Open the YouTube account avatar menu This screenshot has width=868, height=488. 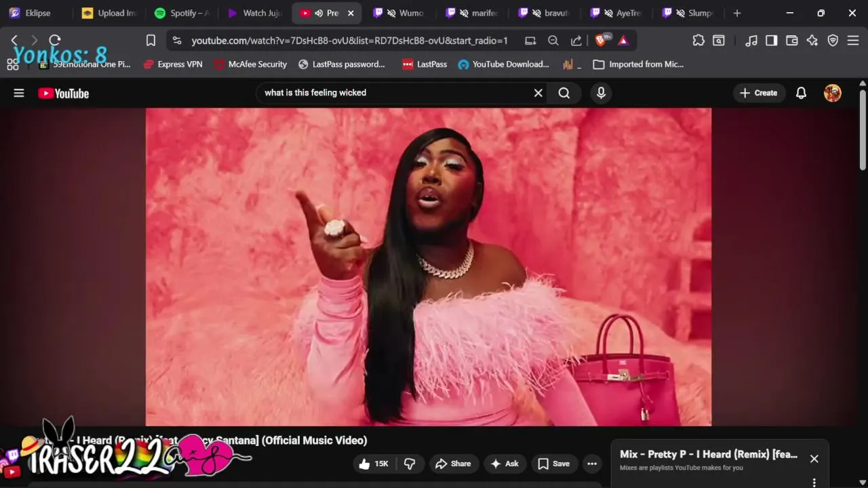coord(833,93)
